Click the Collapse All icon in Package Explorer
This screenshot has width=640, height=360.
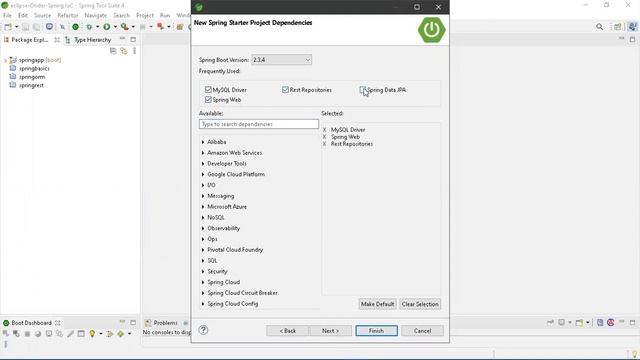point(113,51)
